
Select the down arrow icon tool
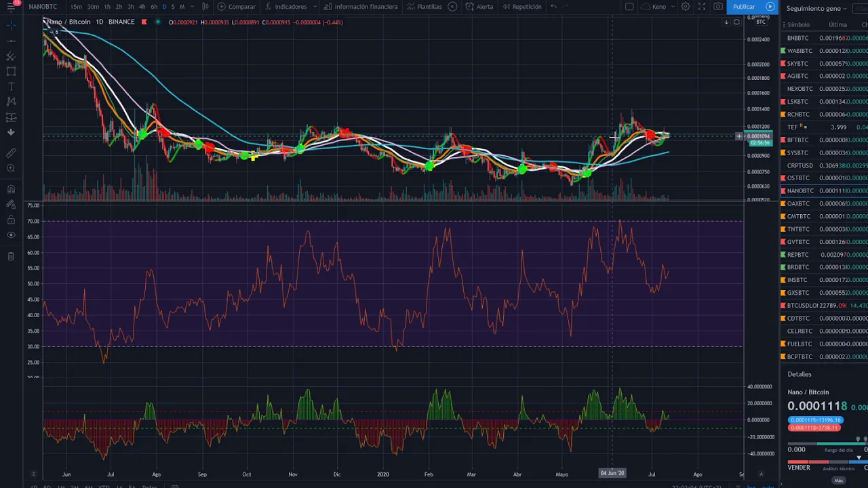tap(11, 132)
